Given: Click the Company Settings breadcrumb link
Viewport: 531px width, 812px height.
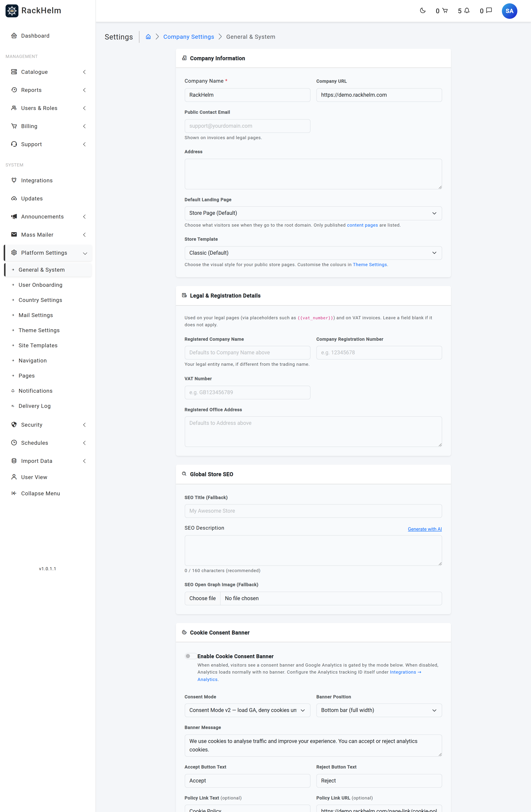Looking at the screenshot, I should [x=188, y=37].
